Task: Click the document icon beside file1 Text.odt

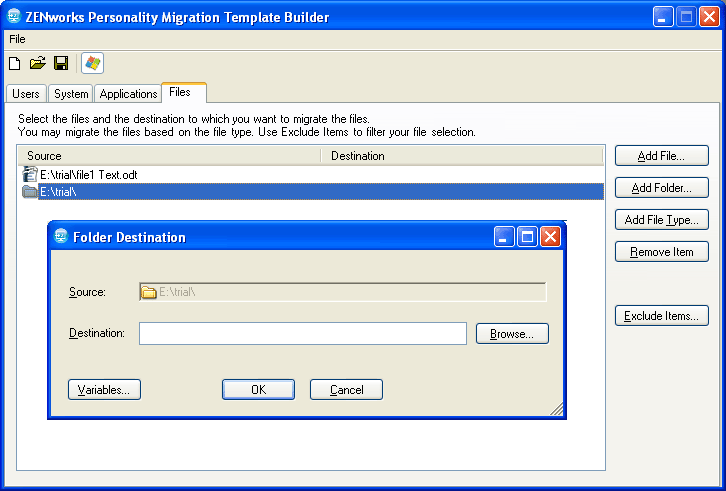Action: (30, 174)
